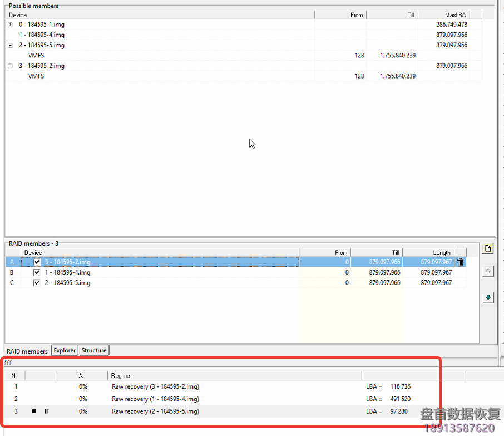Click the 0% progress value for task 1
504x436 pixels.
pos(82,386)
